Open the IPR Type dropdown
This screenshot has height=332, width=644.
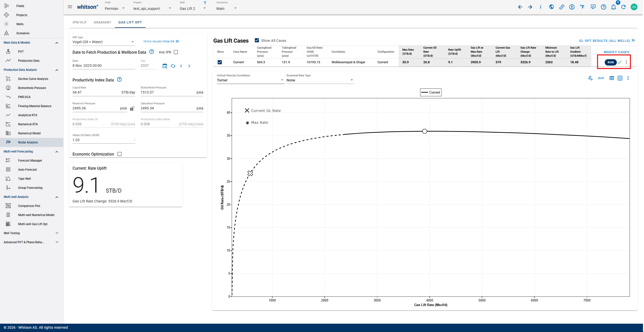click(x=104, y=42)
